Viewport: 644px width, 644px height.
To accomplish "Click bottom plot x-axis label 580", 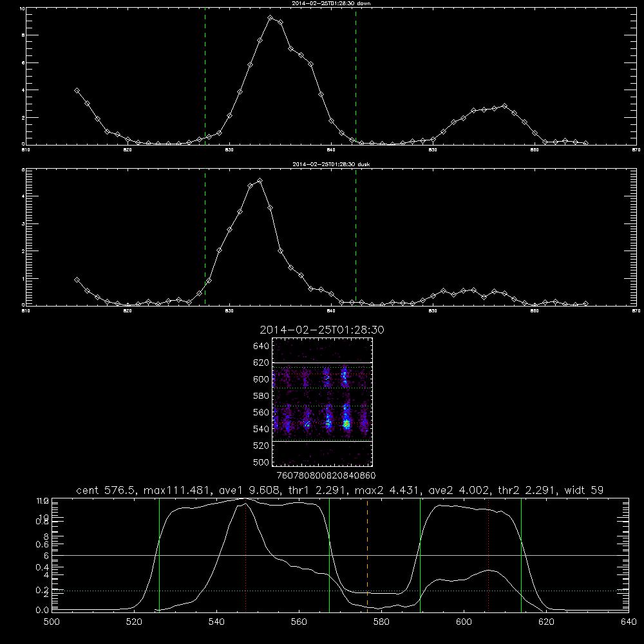I will 381,622.
